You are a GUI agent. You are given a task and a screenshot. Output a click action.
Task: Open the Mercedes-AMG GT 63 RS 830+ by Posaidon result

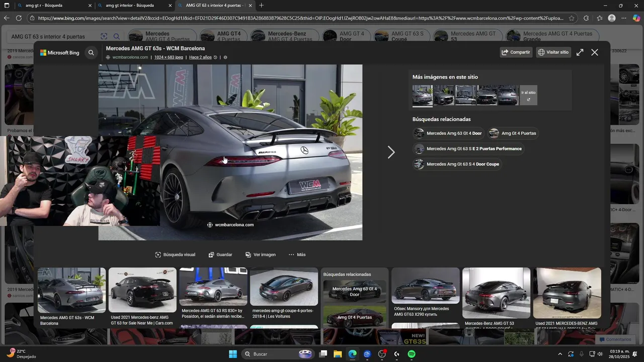point(213,287)
